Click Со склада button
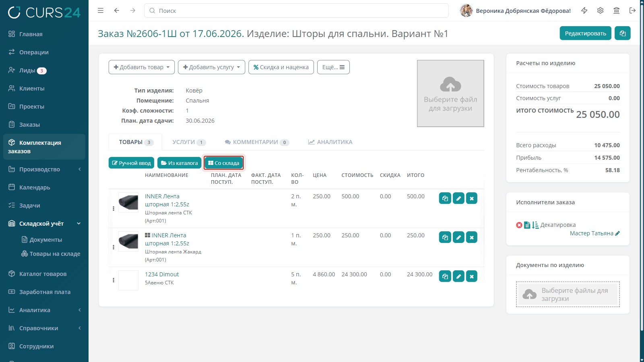Viewport: 644px width, 362px height. tap(224, 163)
